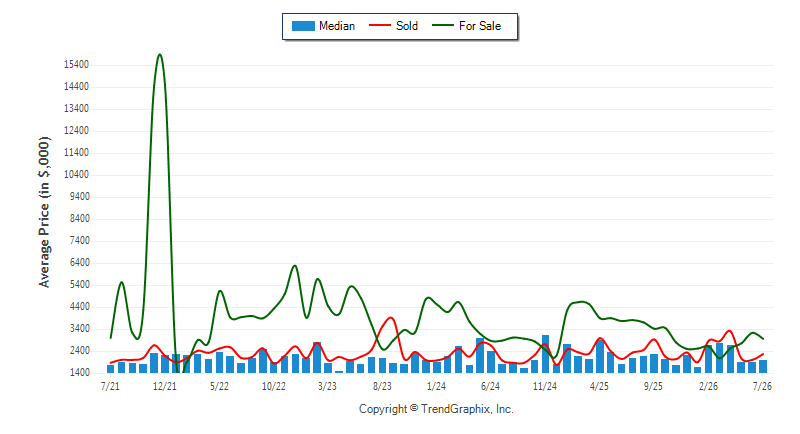Select the 10/22 x-axis label
Screen dimensions: 800x434
273,386
